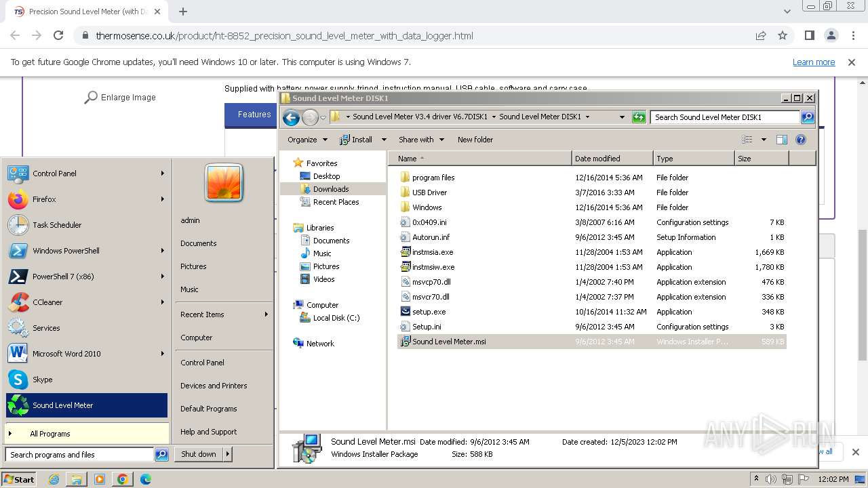Sort files by Date modified column header
The image size is (868, 488).
click(612, 159)
